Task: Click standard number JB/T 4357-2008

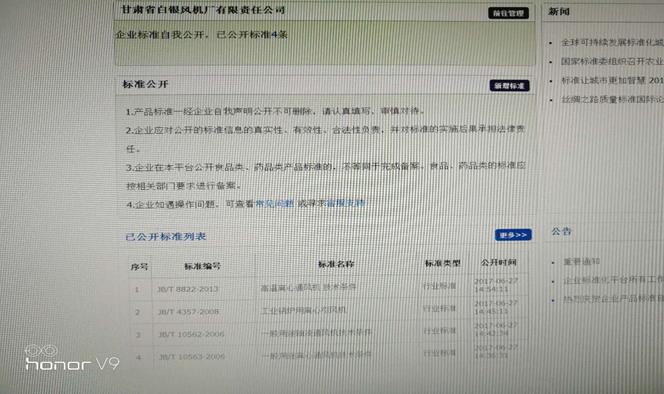Action: 188,312
